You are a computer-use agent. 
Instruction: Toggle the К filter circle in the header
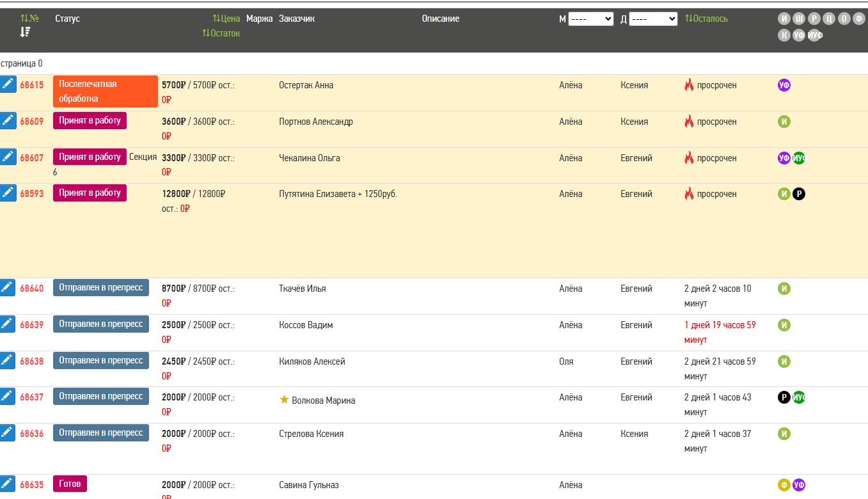pos(784,35)
